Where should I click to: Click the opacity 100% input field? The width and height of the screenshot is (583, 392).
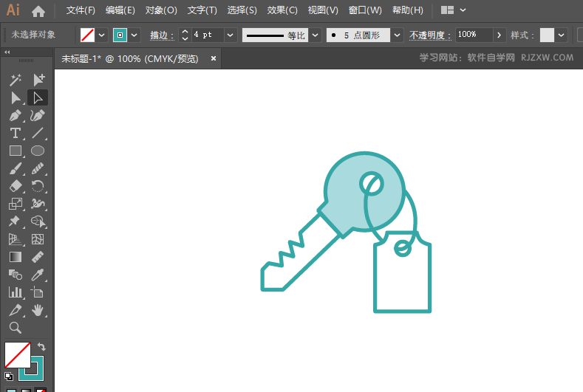click(x=474, y=35)
